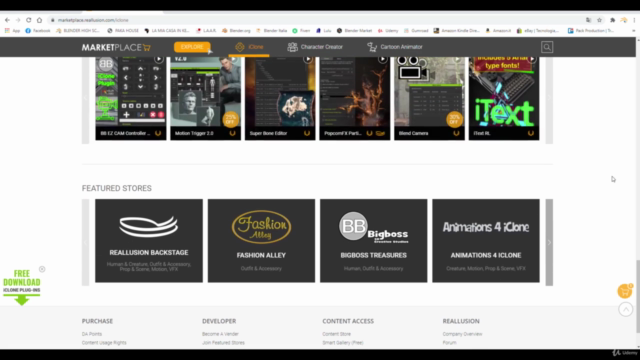Image resolution: width=640 pixels, height=360 pixels.
Task: Open the Content Store footer link
Action: point(336,334)
